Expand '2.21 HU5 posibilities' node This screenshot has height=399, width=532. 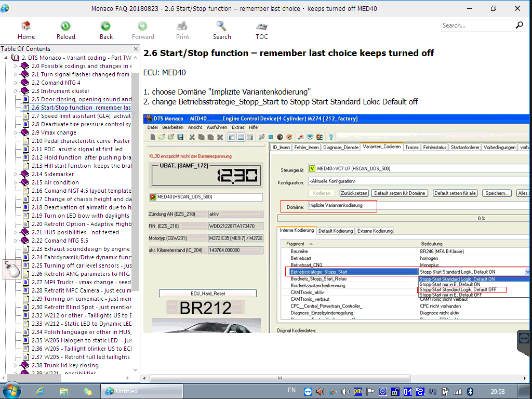coord(16,232)
